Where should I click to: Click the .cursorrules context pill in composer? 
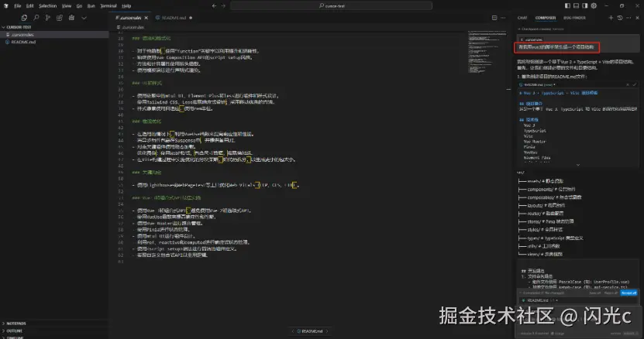(x=532, y=39)
